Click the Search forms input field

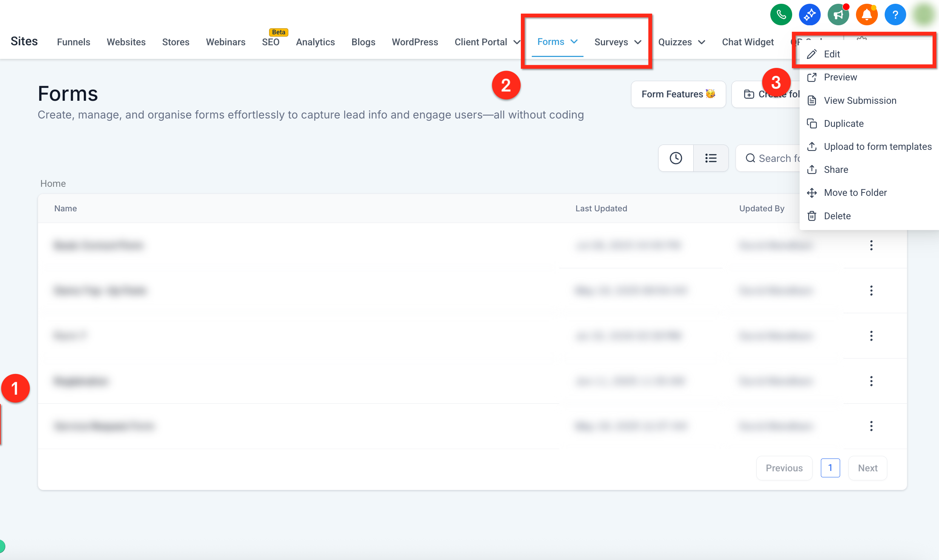point(768,158)
